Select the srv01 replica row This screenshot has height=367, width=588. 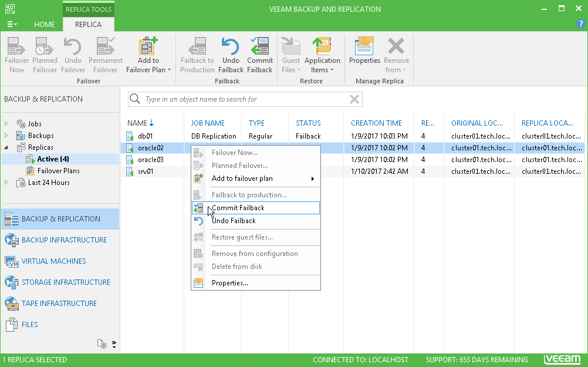(x=353, y=171)
